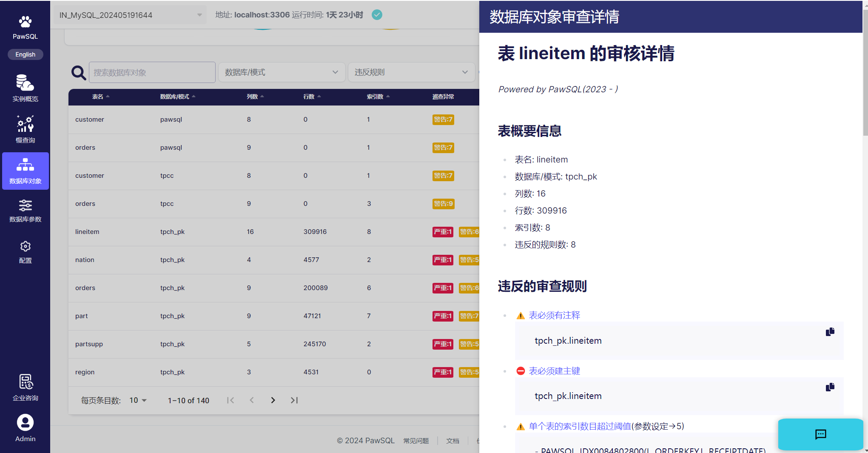This screenshot has width=868, height=453.
Task: Open the 数据库/模式 filter dropdown
Action: [x=281, y=72]
